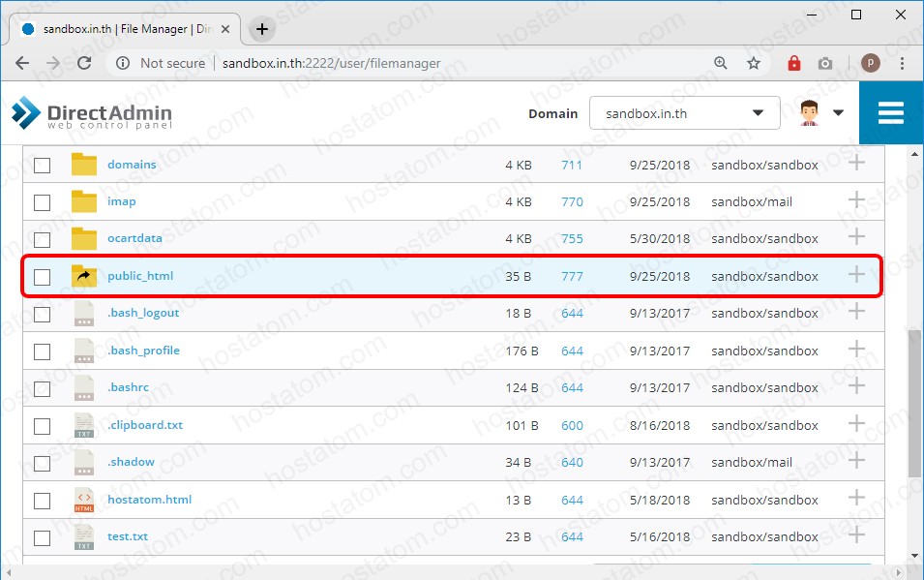
Task: Expand plus actions for .shadow row
Action: [856, 460]
